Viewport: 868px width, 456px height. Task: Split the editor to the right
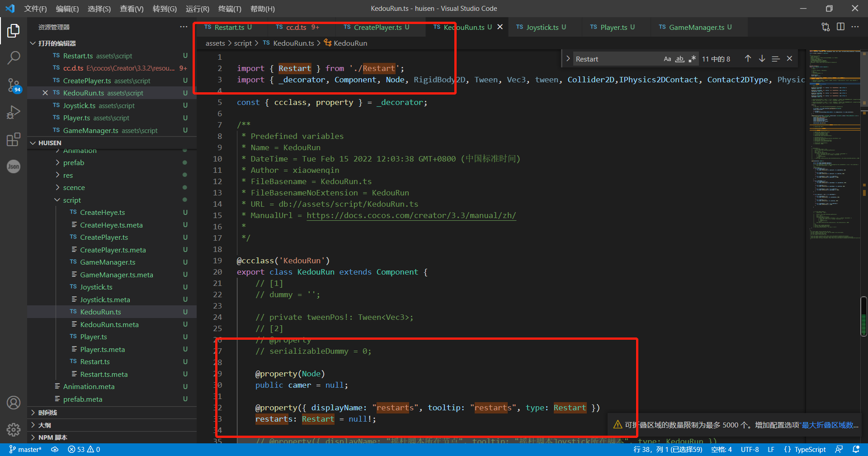840,27
